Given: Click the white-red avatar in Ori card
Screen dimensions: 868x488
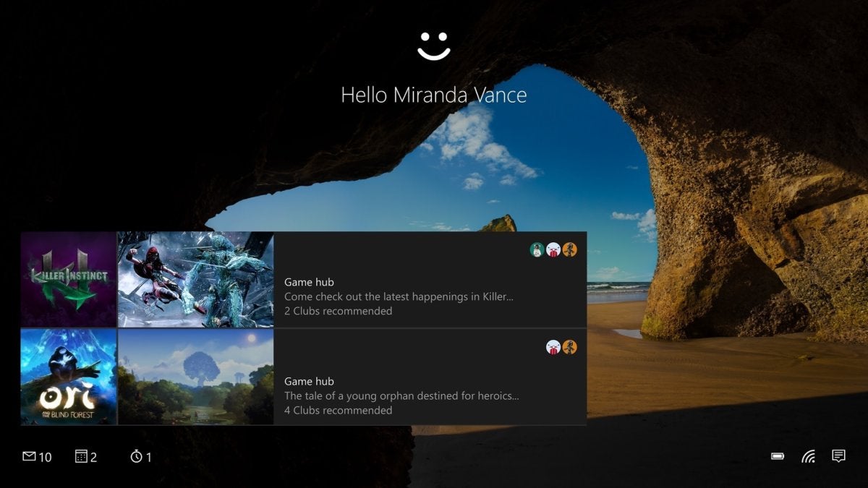Looking at the screenshot, I should point(553,347).
